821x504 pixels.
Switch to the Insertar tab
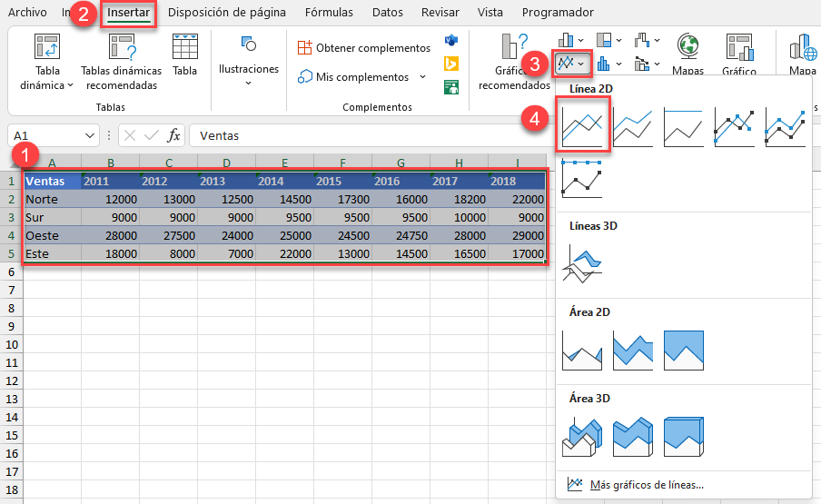point(128,13)
